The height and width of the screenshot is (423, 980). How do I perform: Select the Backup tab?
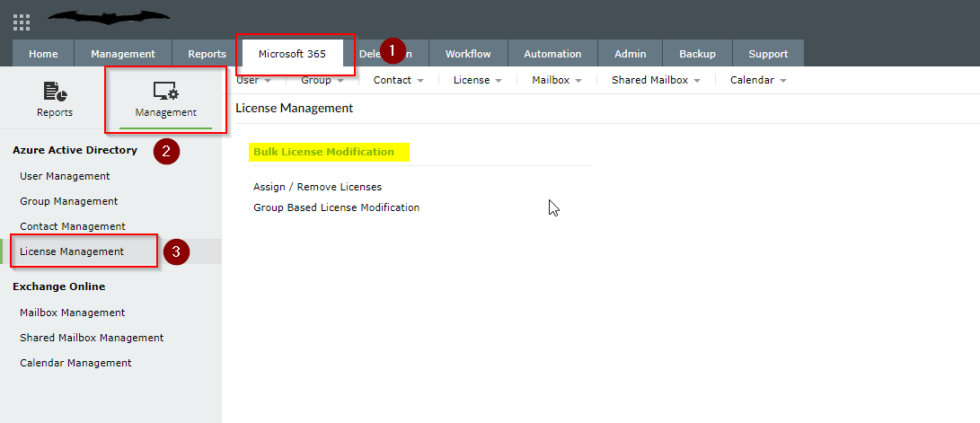click(x=697, y=54)
